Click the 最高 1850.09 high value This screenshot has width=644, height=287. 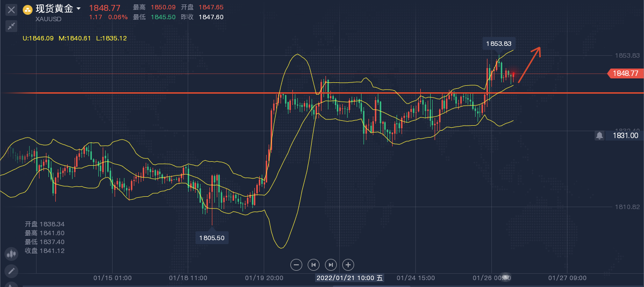(x=154, y=7)
